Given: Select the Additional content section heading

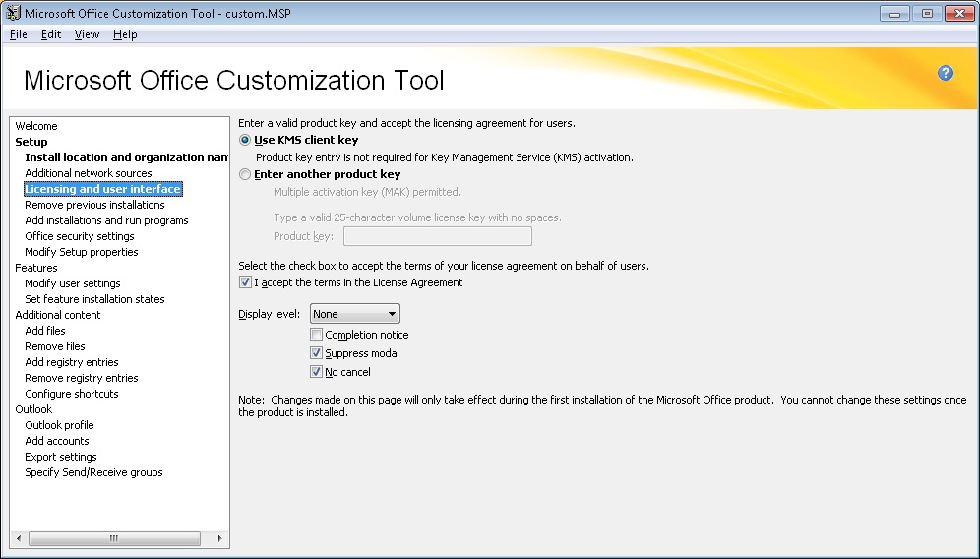Looking at the screenshot, I should pyautogui.click(x=57, y=315).
